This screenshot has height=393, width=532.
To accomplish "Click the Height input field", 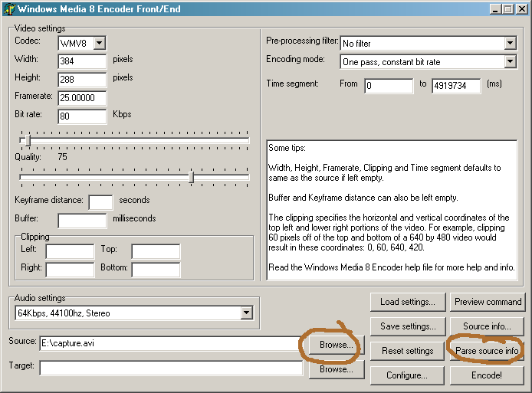I will point(82,80).
